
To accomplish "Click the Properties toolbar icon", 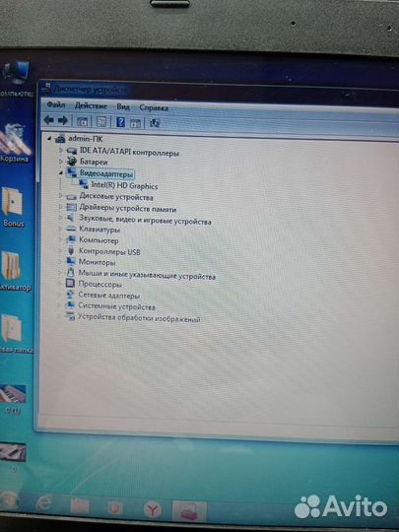I will tap(101, 121).
